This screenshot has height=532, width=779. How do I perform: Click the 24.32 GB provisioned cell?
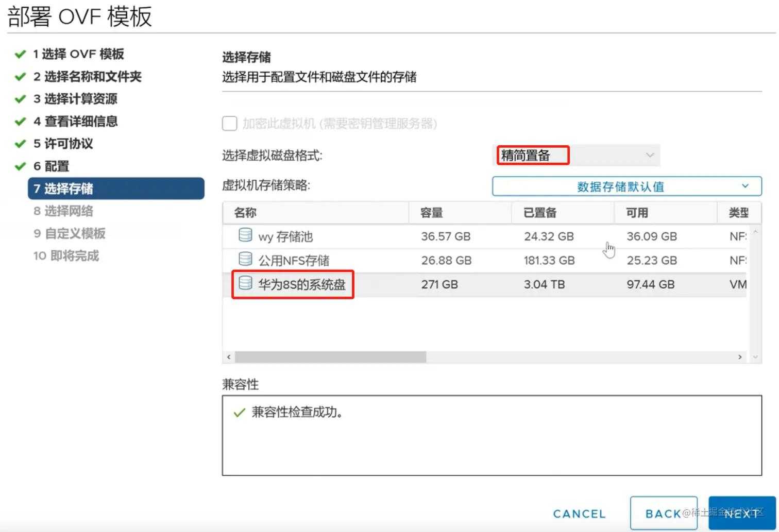pos(549,236)
